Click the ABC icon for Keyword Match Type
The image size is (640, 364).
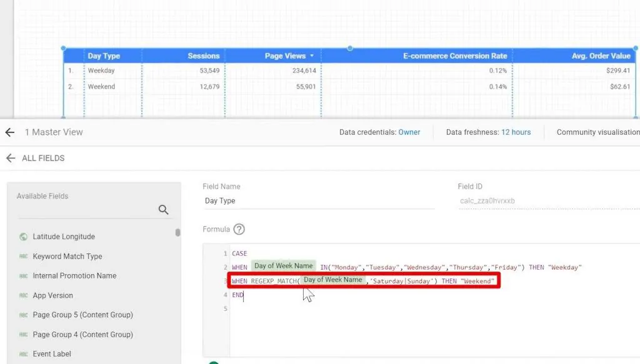click(24, 257)
